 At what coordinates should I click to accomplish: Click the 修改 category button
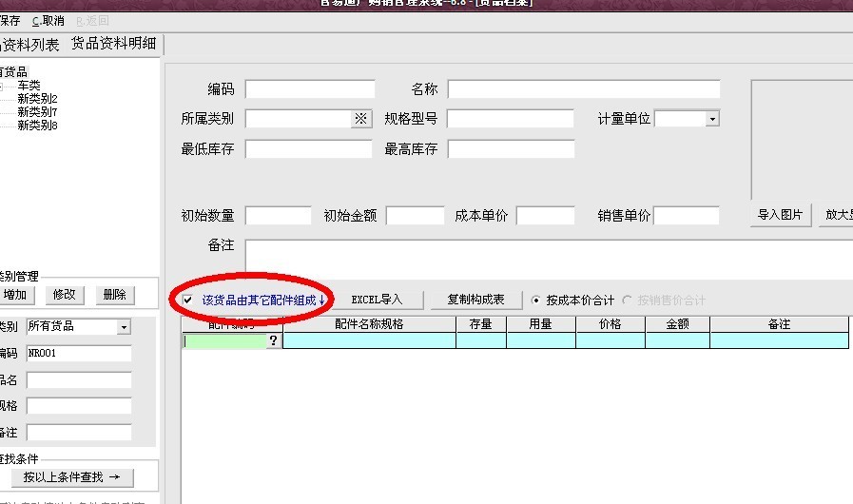(x=65, y=295)
